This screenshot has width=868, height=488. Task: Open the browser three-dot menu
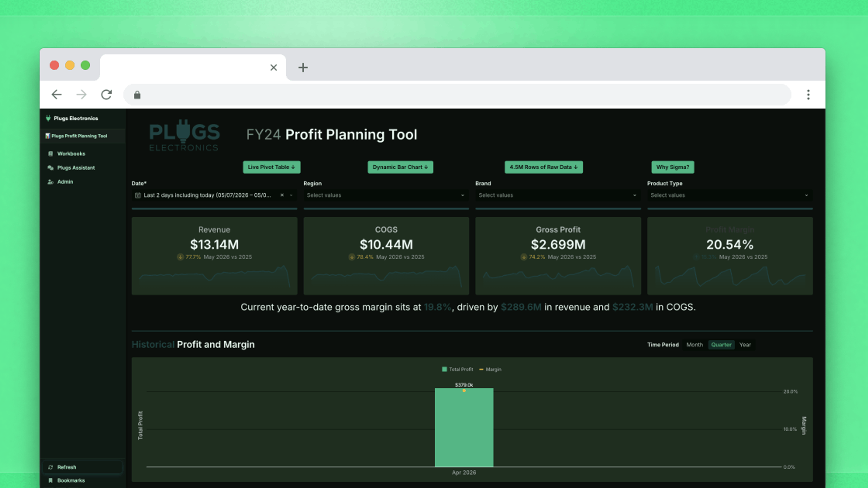pos(808,95)
